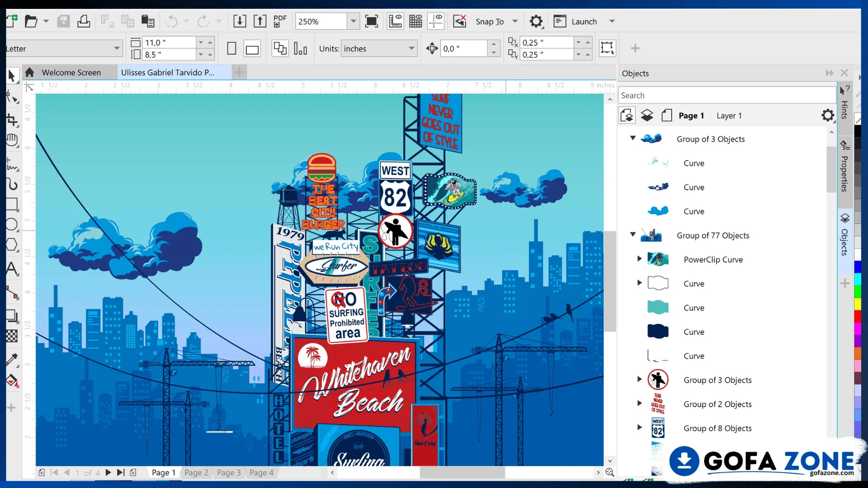Select the Pan hand tool
The image size is (868, 488).
pos(12,141)
